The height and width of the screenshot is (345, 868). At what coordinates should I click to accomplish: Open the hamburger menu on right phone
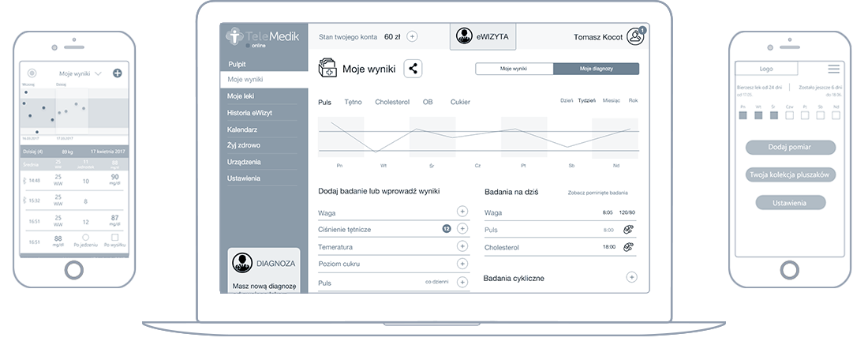click(x=833, y=69)
